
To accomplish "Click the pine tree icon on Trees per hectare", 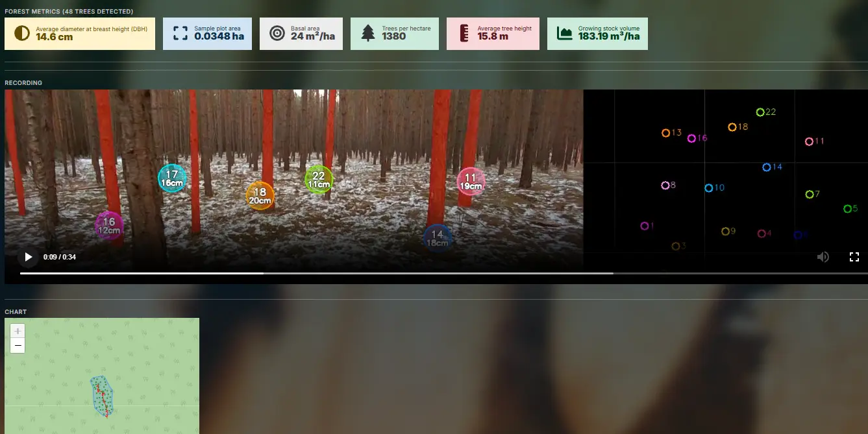I will (367, 32).
